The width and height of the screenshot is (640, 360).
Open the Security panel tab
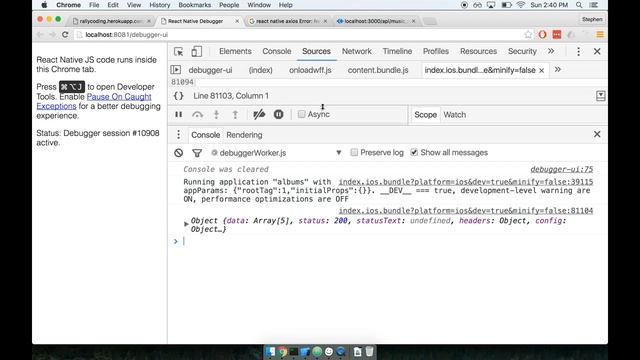pyautogui.click(x=522, y=51)
